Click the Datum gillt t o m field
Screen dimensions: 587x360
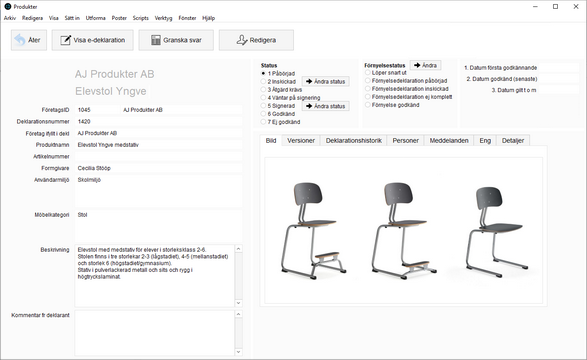tap(558, 90)
